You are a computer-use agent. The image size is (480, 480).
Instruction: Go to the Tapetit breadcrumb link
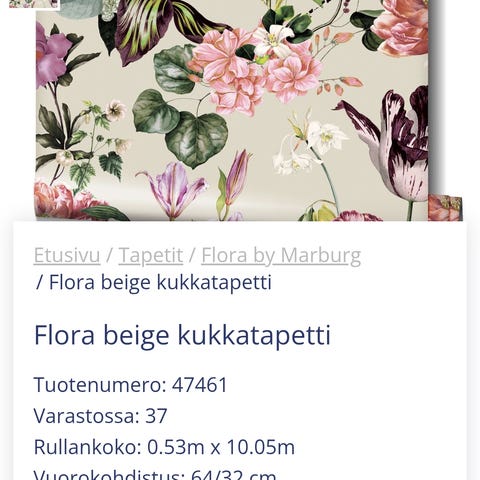(x=151, y=255)
